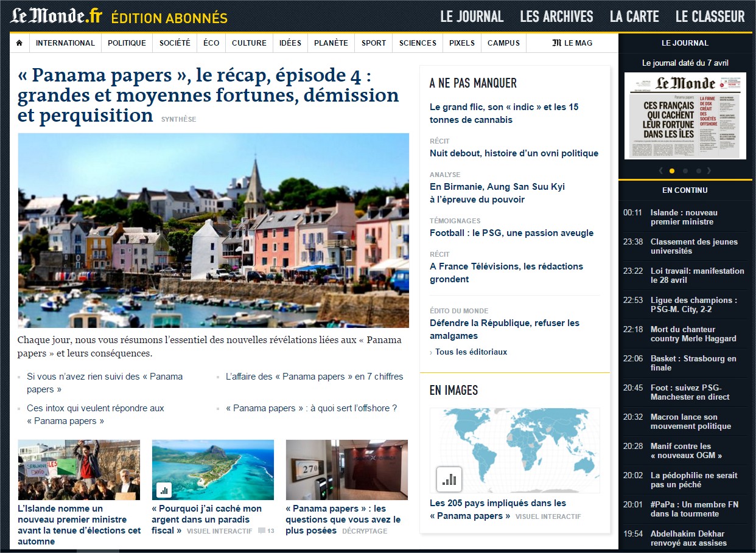Screen dimensions: 756x553
Task: Open the Sport section
Action: pos(374,43)
